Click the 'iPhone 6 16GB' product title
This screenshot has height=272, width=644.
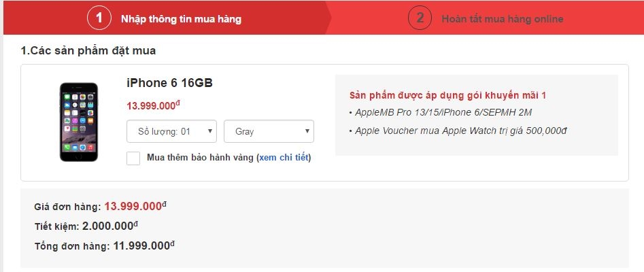(169, 83)
